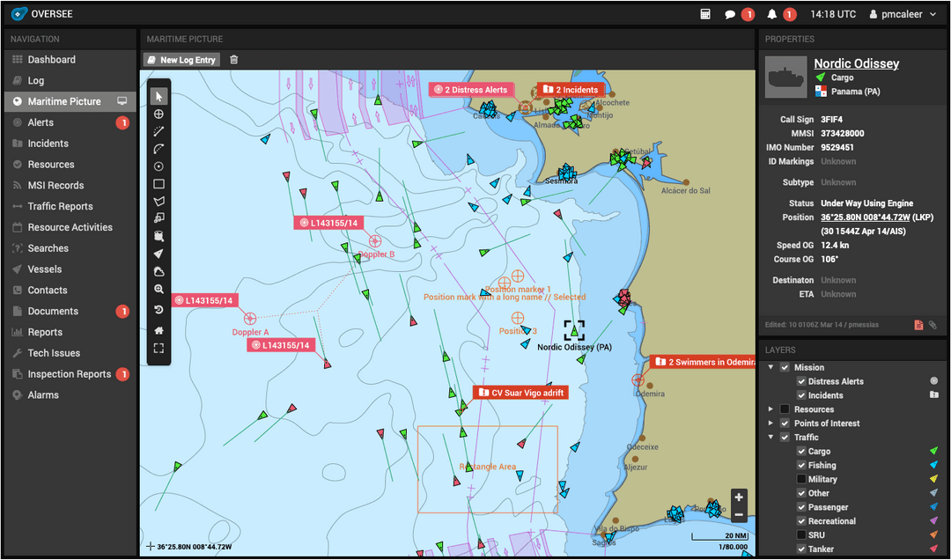Select the crosshair position marker tool
The width and height of the screenshot is (951, 560).
coord(158,114)
